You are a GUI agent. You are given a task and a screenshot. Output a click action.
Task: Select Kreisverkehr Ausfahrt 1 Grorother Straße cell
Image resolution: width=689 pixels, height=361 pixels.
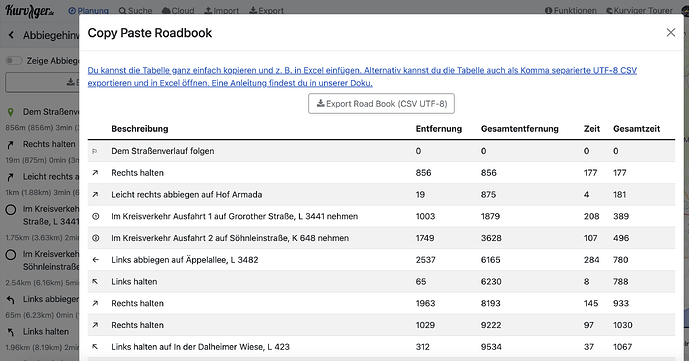pos(235,217)
